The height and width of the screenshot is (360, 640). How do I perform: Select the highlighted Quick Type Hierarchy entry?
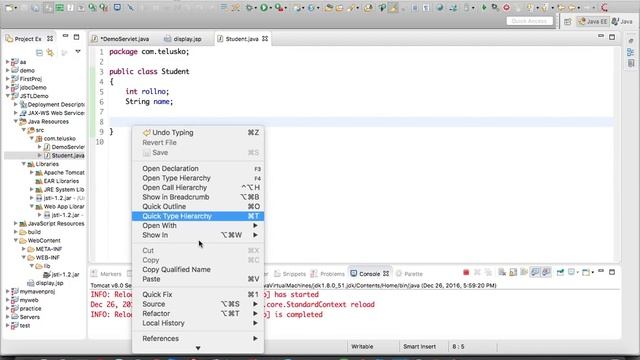198,216
